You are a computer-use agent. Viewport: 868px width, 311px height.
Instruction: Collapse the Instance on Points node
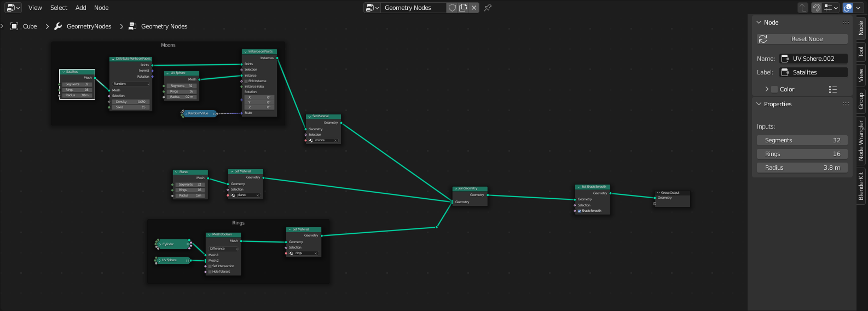[245, 51]
